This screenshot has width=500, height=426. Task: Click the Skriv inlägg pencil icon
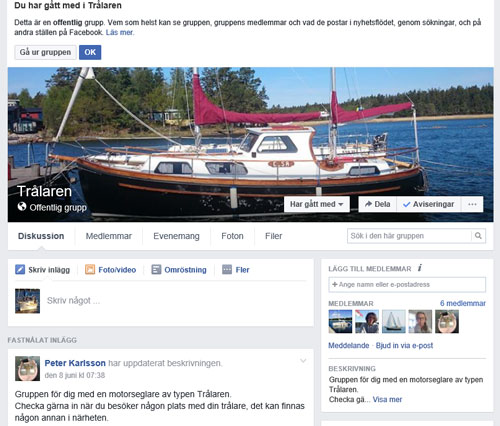tap(20, 269)
